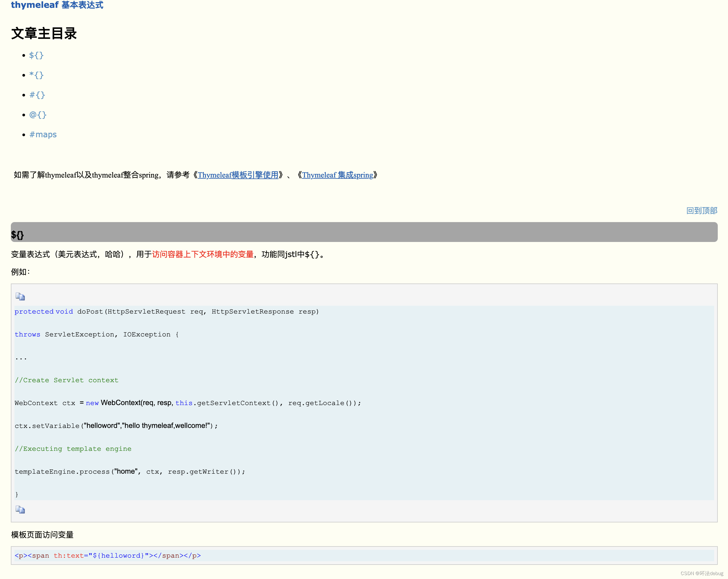Jump to the *{} section from the table of contents
Image resolution: width=728 pixels, height=579 pixels.
[x=36, y=75]
